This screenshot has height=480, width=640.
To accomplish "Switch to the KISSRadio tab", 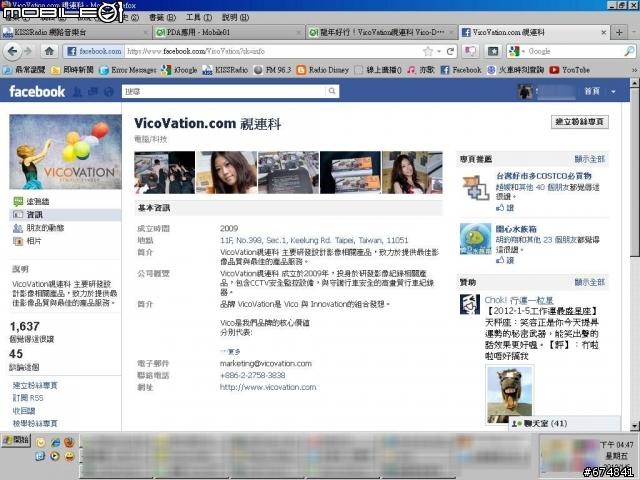I will [x=76, y=32].
